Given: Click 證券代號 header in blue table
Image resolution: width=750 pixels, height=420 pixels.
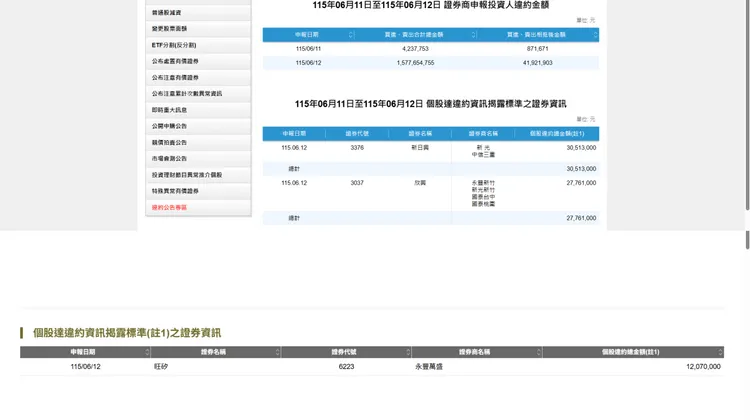Looking at the screenshot, I should pyautogui.click(x=357, y=134).
